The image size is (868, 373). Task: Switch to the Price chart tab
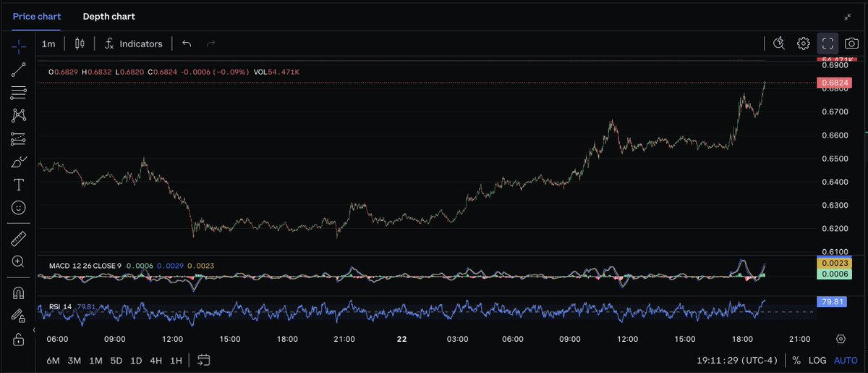click(37, 16)
